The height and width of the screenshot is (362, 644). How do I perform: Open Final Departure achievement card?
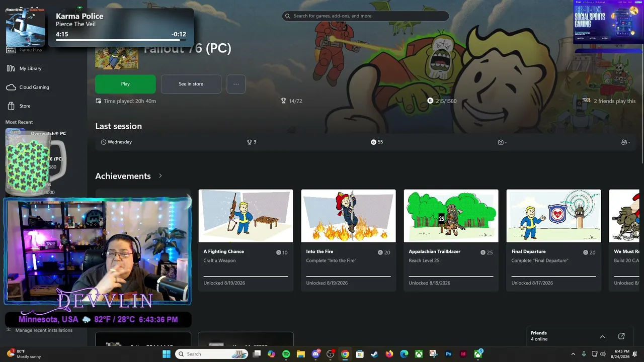pyautogui.click(x=553, y=240)
